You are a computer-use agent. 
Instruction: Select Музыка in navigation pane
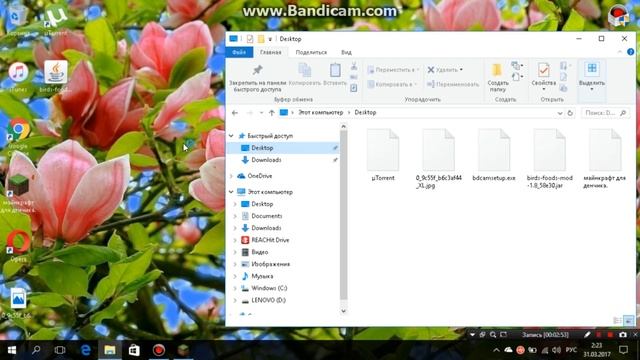(262, 276)
